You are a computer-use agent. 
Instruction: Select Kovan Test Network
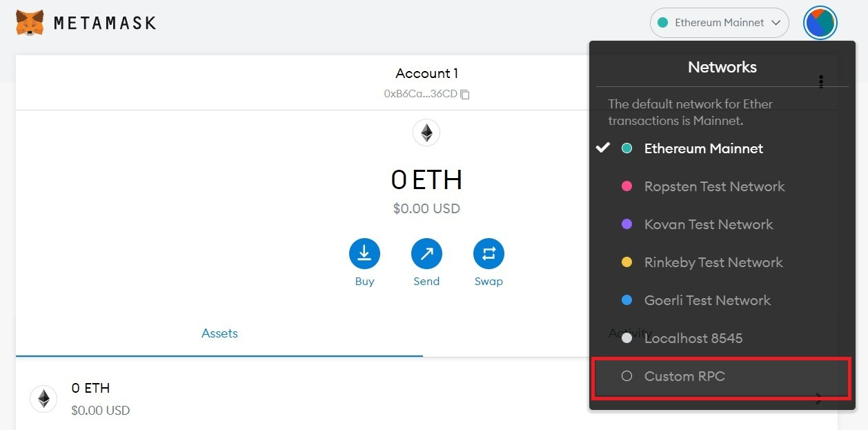pyautogui.click(x=708, y=224)
